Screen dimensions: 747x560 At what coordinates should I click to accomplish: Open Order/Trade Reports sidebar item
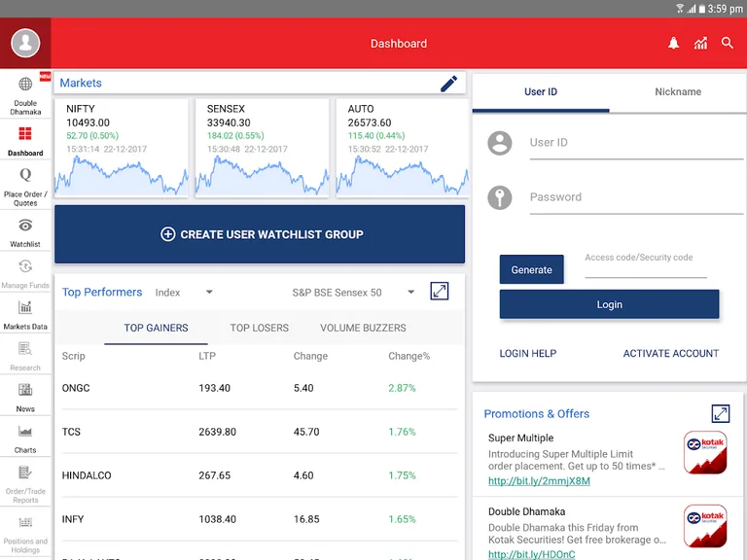[25, 483]
